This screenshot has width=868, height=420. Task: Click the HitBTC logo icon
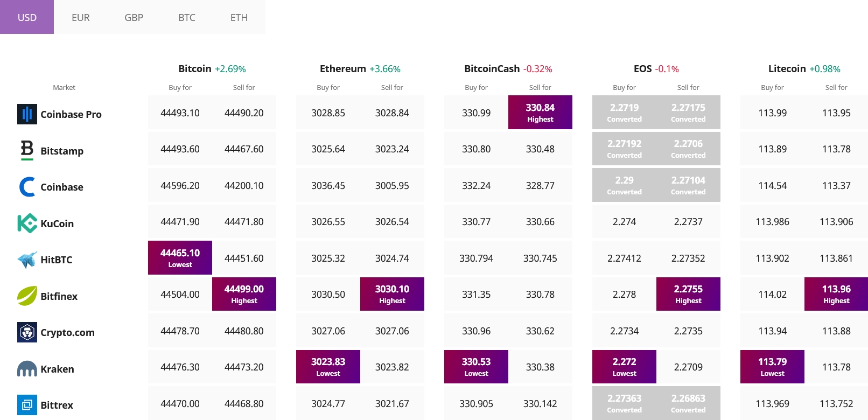(x=27, y=260)
